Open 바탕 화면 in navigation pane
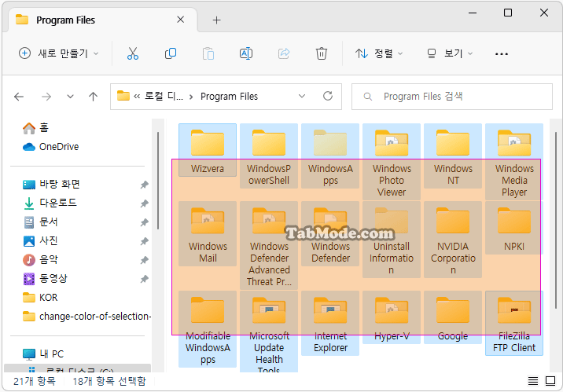The height and width of the screenshot is (392, 563). (x=51, y=185)
